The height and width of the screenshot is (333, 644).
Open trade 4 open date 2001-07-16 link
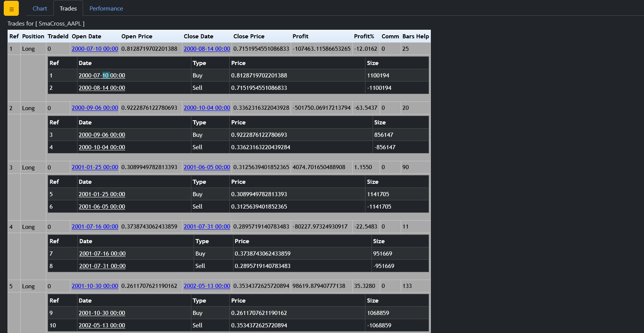95,227
